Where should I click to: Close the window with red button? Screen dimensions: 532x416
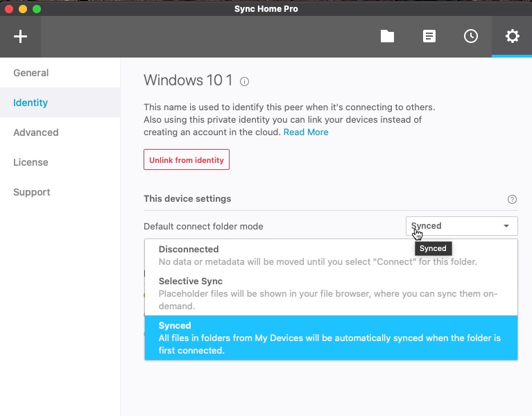pos(9,9)
